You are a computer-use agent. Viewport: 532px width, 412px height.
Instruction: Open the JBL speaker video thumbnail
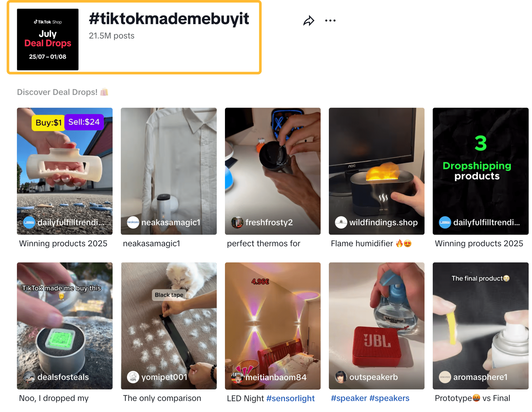tap(376, 325)
